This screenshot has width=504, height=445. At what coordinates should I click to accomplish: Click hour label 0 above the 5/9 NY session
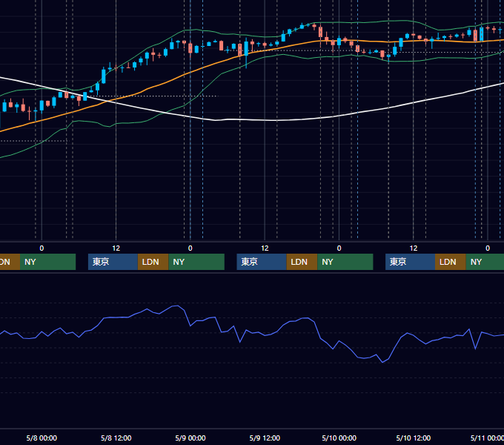coord(190,248)
